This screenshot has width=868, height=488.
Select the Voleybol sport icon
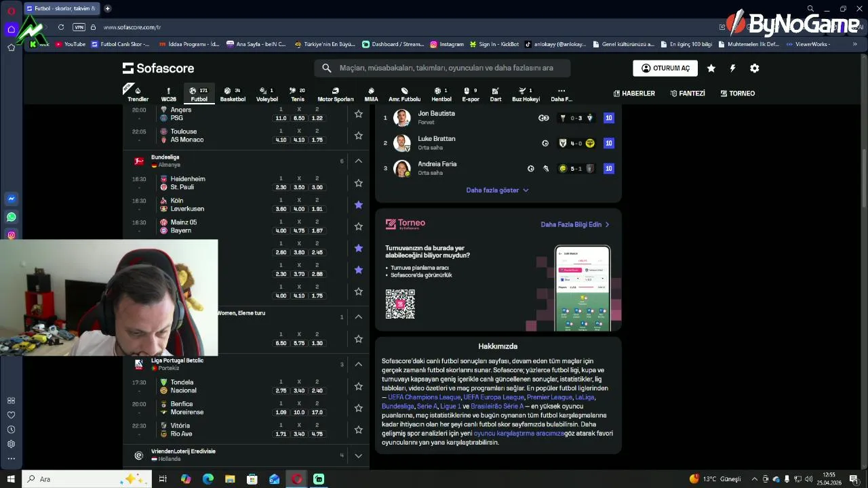click(267, 94)
